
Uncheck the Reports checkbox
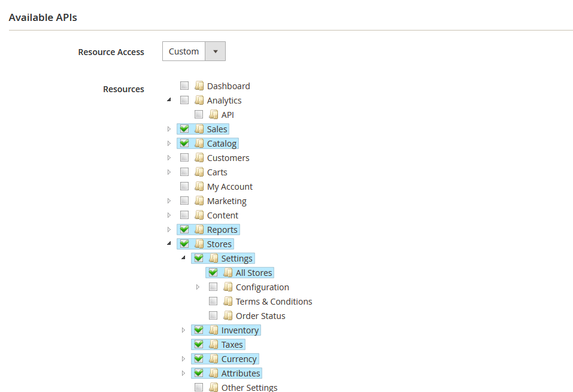click(184, 229)
